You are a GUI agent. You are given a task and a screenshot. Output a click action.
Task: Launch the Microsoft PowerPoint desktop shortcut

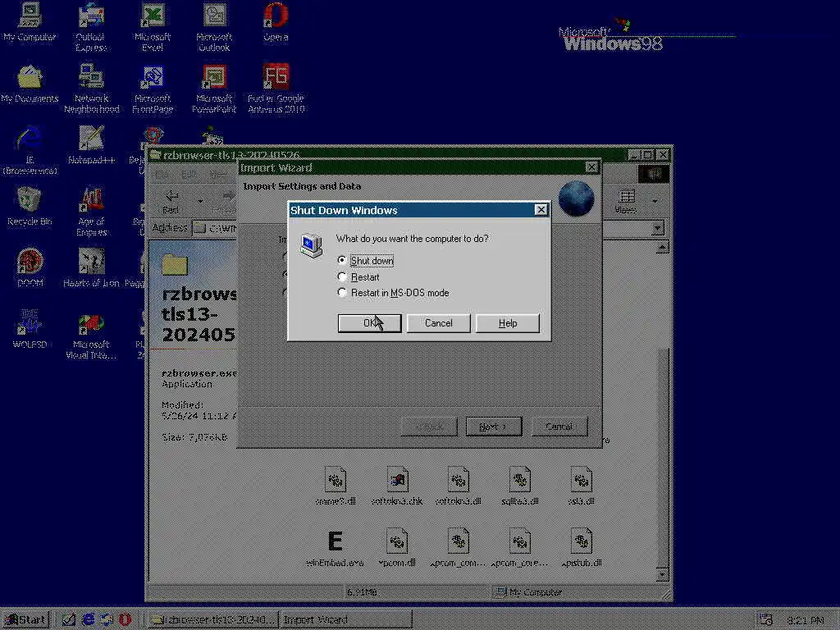[214, 89]
